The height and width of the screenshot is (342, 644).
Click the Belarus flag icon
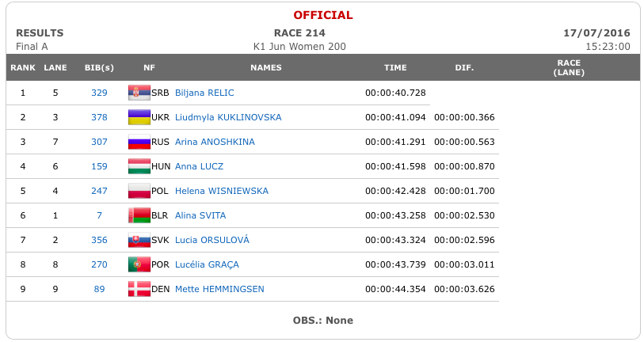point(139,215)
